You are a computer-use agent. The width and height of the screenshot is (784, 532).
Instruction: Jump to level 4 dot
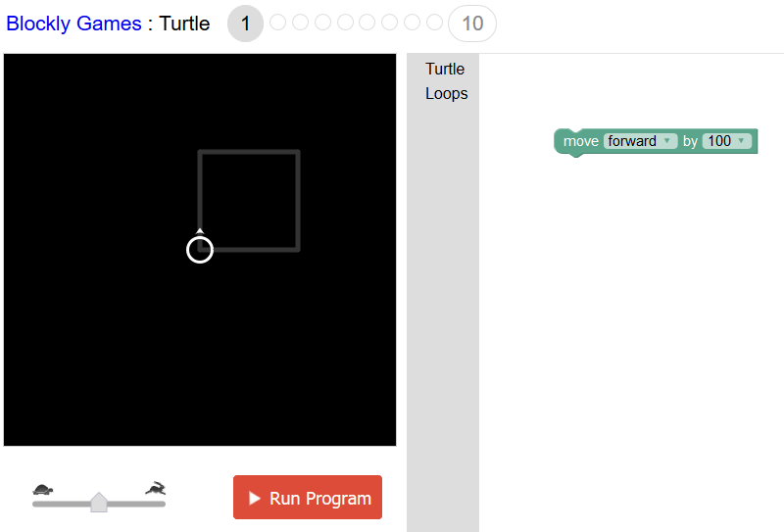click(x=323, y=23)
